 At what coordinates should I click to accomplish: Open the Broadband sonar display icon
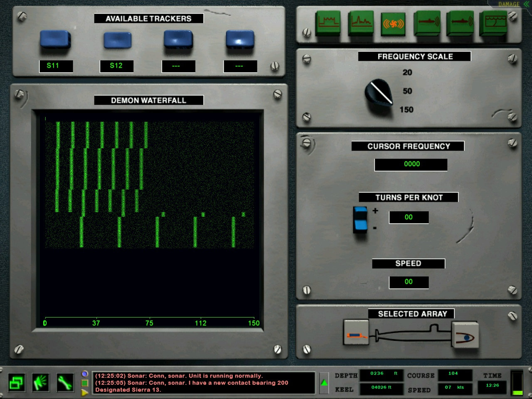[328, 22]
